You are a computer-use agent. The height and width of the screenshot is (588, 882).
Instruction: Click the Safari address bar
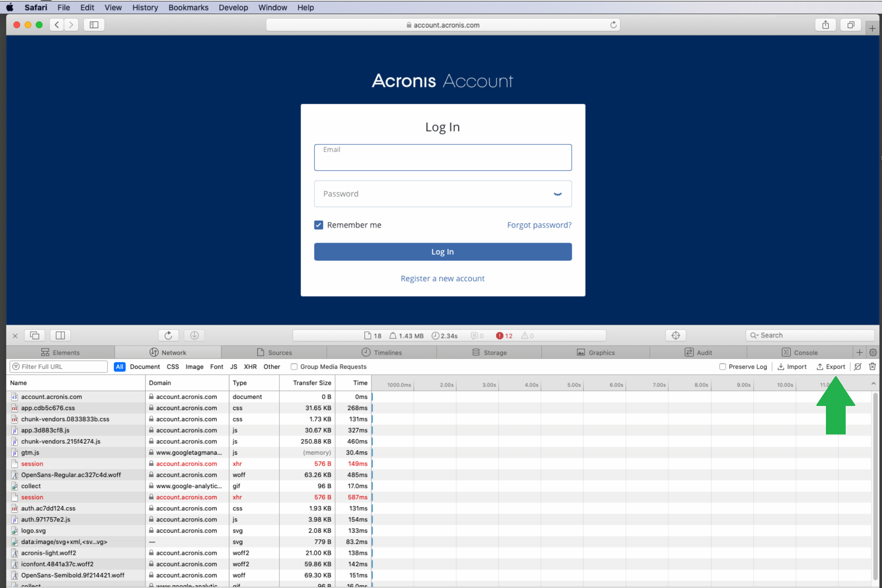[x=443, y=25]
